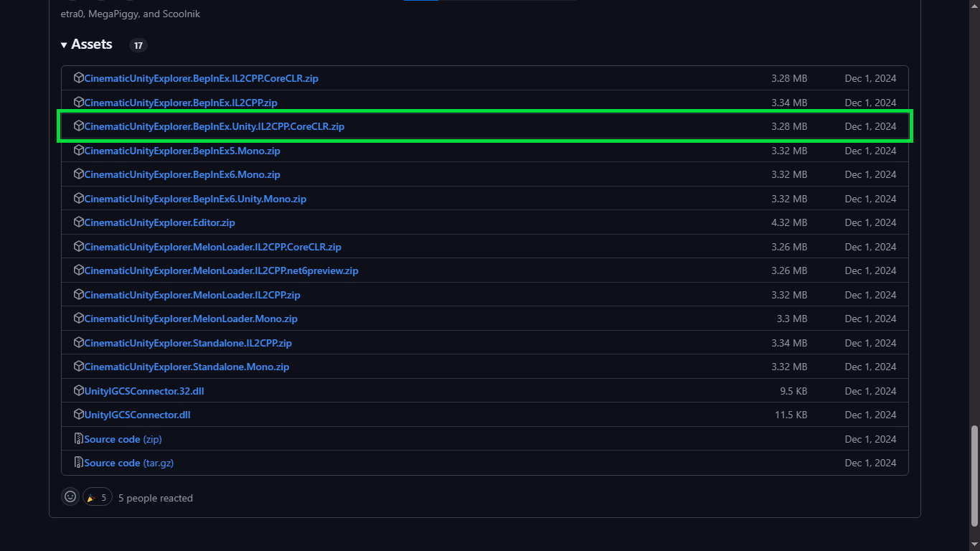The image size is (980, 551).
Task: Download CinematicUnityExplorer.MelonLoader.IL2CPP.CoreCLR.zip
Action: click(x=212, y=247)
